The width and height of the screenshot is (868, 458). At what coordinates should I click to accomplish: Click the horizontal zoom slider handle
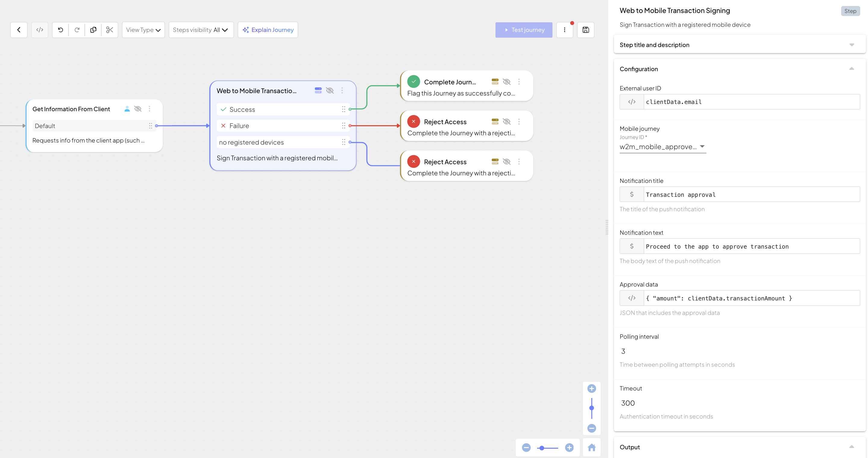[x=542, y=448]
